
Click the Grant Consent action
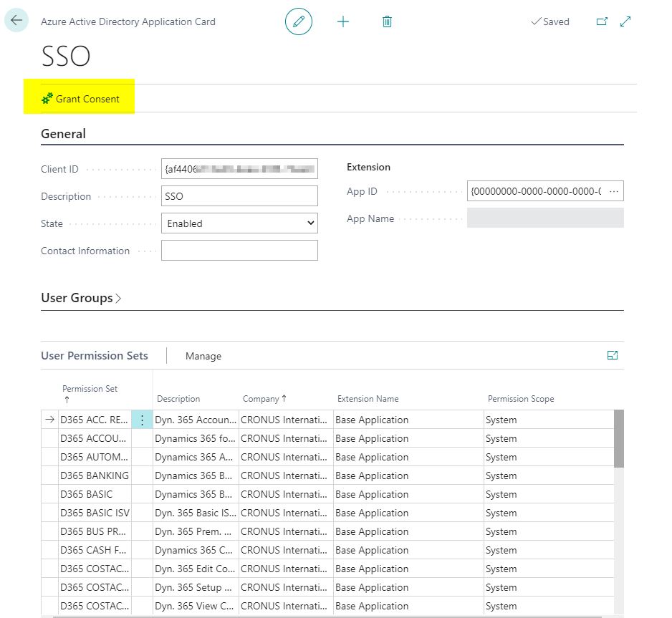point(80,99)
